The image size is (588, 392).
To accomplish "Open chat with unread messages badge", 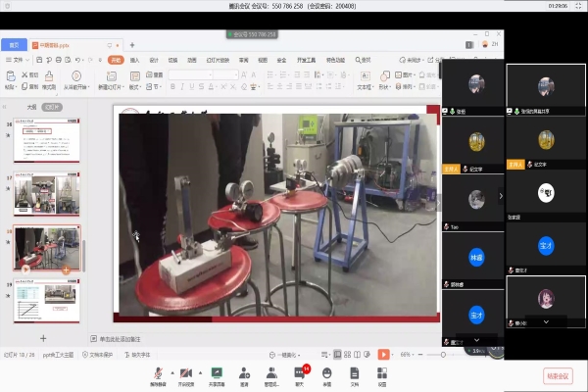I will pos(299,374).
